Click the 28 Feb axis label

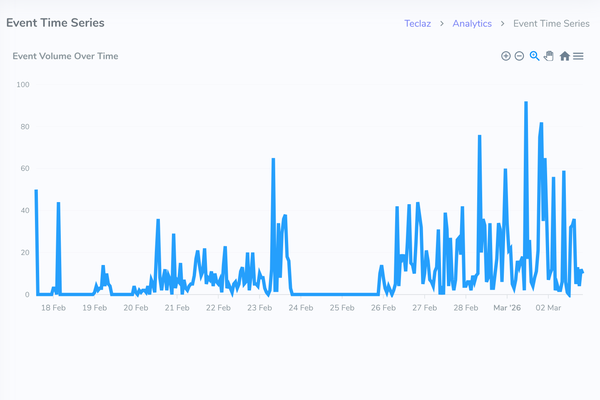click(x=466, y=308)
